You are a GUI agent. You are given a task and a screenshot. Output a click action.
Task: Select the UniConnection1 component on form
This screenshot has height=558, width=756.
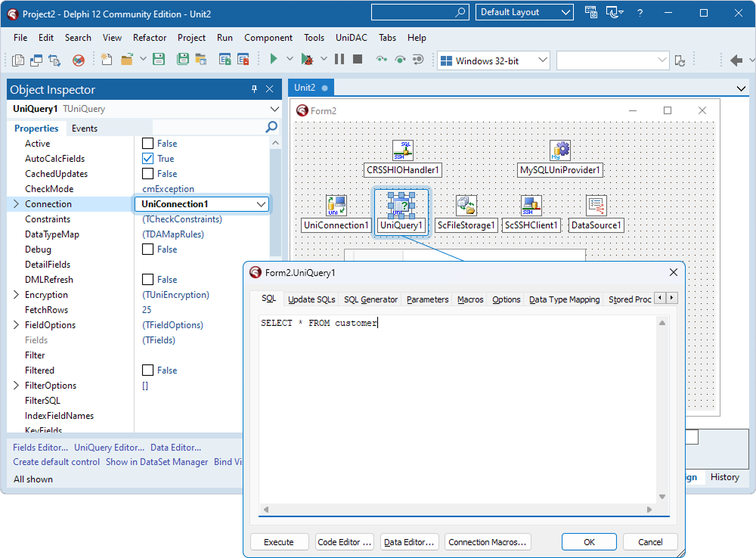[336, 206]
